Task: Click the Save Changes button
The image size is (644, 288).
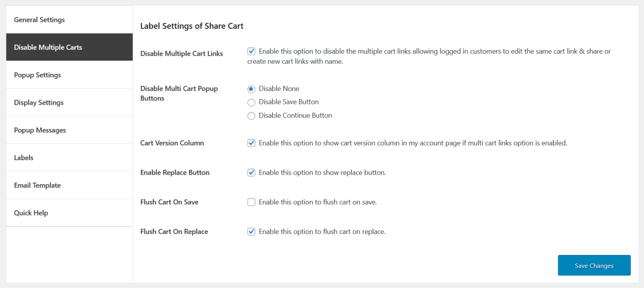Action: point(594,265)
